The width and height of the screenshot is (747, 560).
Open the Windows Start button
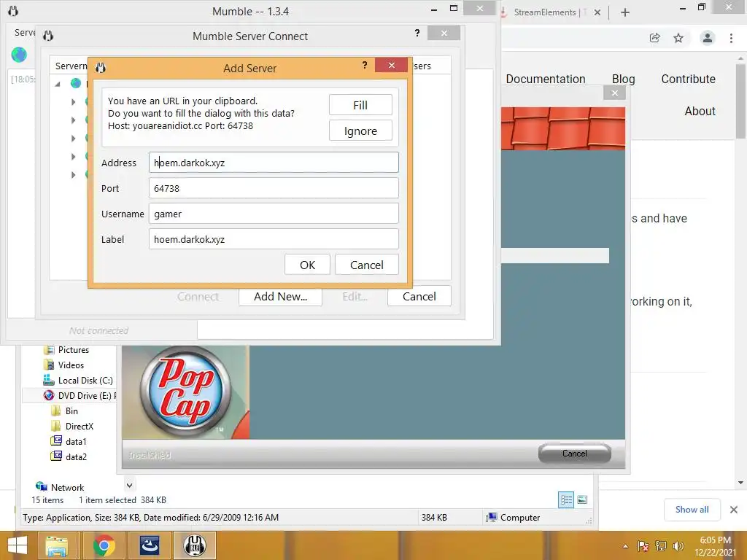tap(18, 545)
